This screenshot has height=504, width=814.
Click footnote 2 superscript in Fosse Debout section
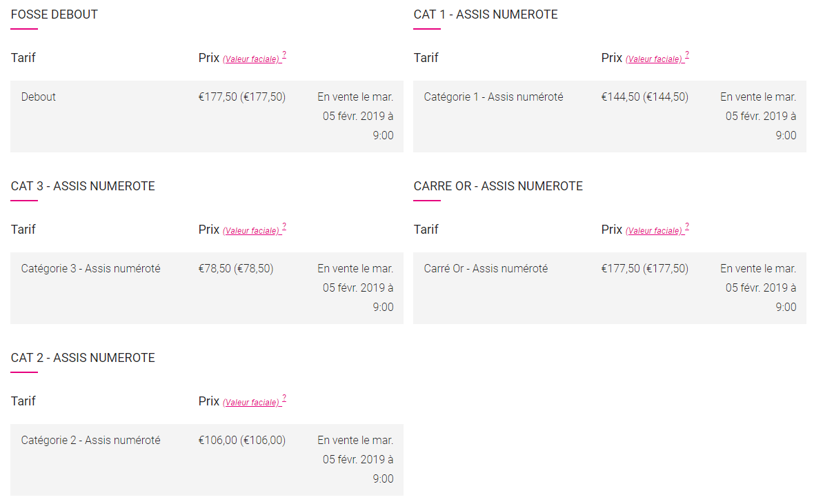pos(284,55)
